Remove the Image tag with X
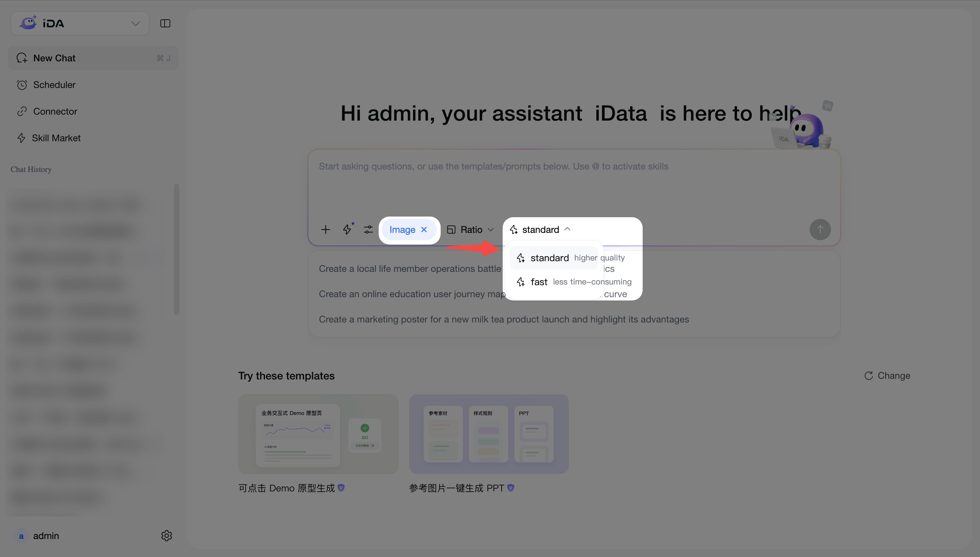The width and height of the screenshot is (980, 557). click(424, 230)
